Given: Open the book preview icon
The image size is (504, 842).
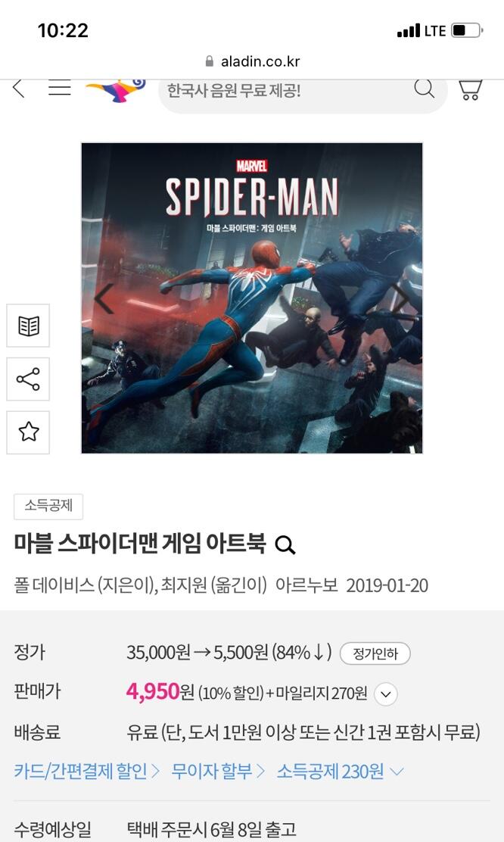Looking at the screenshot, I should [x=29, y=326].
